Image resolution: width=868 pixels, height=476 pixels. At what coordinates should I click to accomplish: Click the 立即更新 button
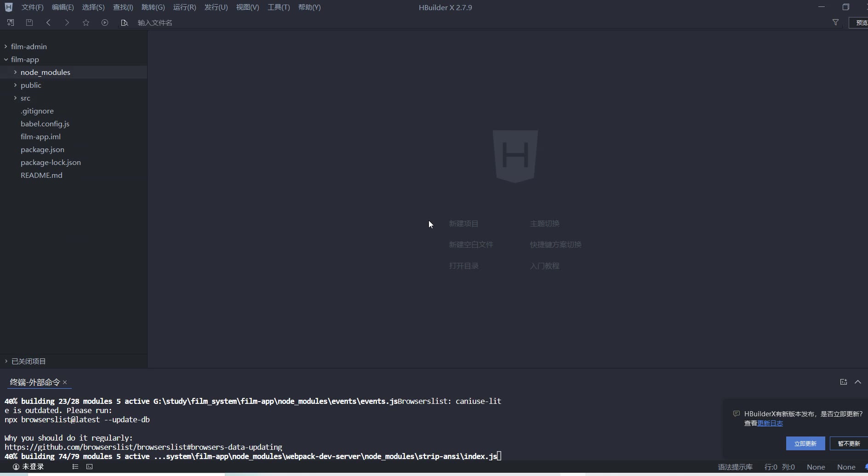click(805, 443)
